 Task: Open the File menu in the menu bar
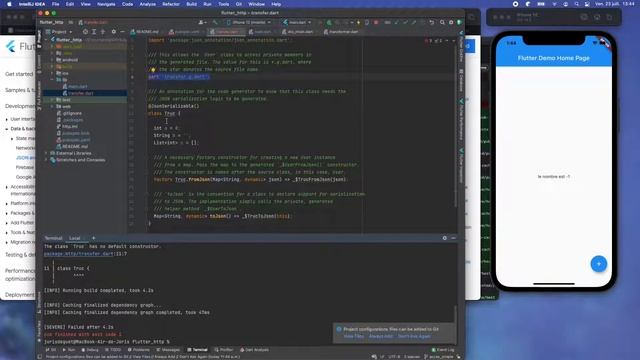[x=56, y=4]
